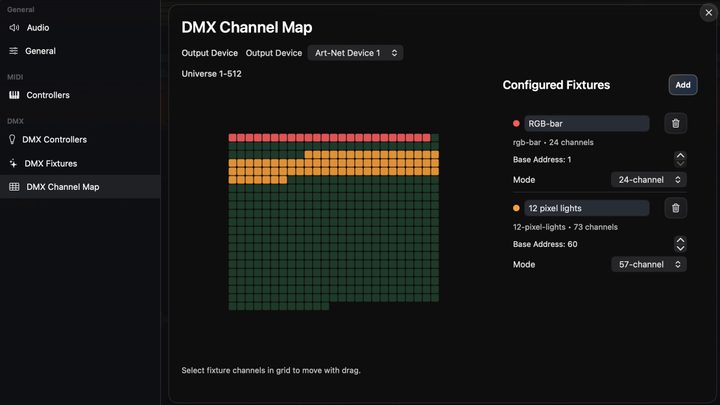720x405 pixels.
Task: Increase RGB-bar base address with up arrow
Action: pyautogui.click(x=680, y=155)
